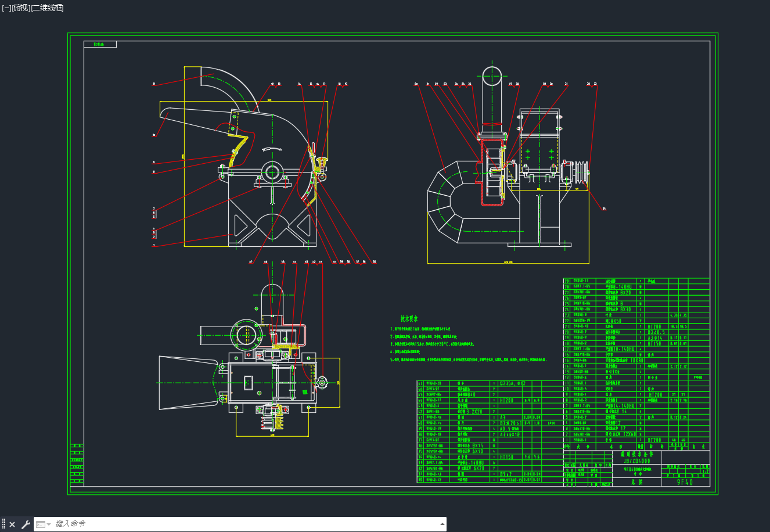Open the recent commands dropdown
The height and width of the screenshot is (532, 770).
[x=44, y=524]
